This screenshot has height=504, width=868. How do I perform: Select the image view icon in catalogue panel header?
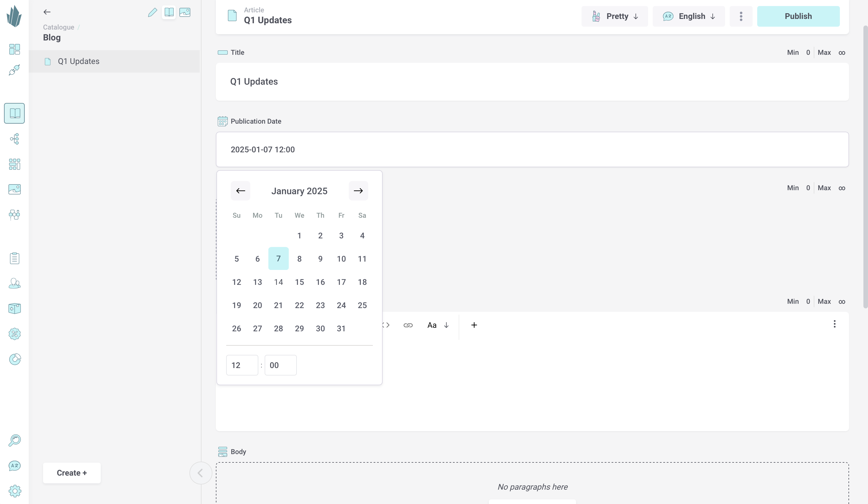(185, 12)
